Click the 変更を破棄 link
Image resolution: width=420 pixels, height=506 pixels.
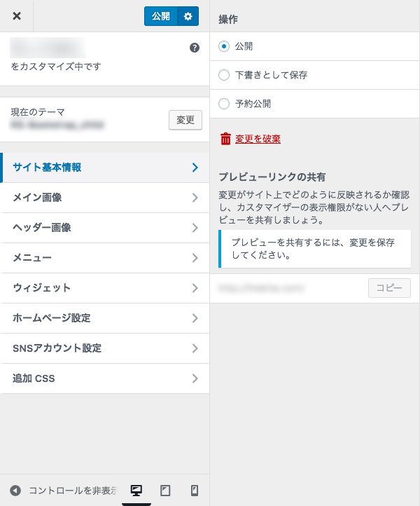point(258,139)
